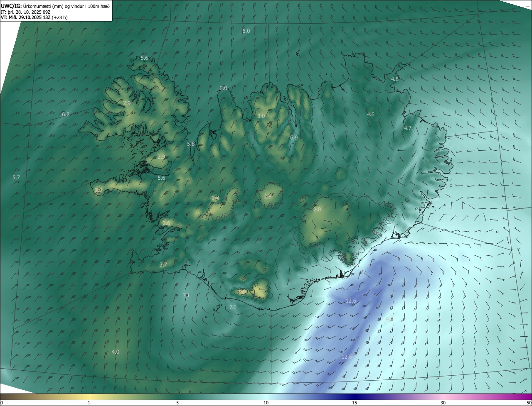This screenshot has height=406, width=532.
Task: Click the color scale tick label 0
Action: click(x=2, y=403)
